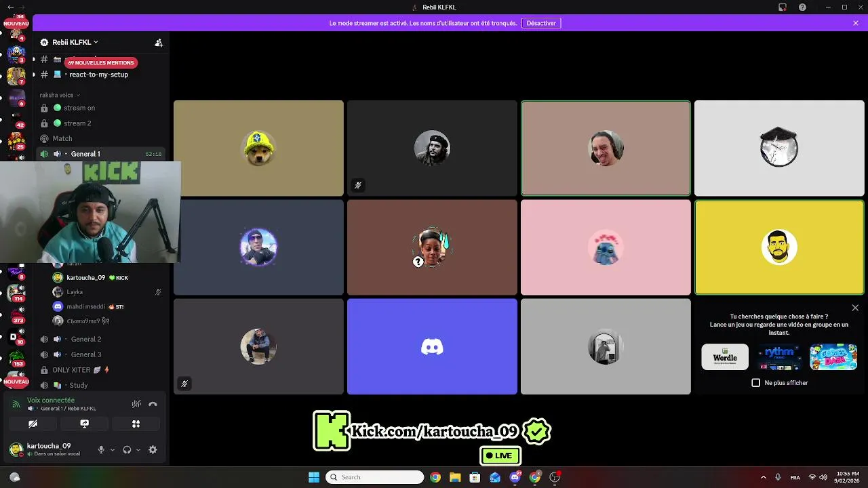Deafen audio with headphones icon
This screenshot has height=488, width=868.
point(127,449)
